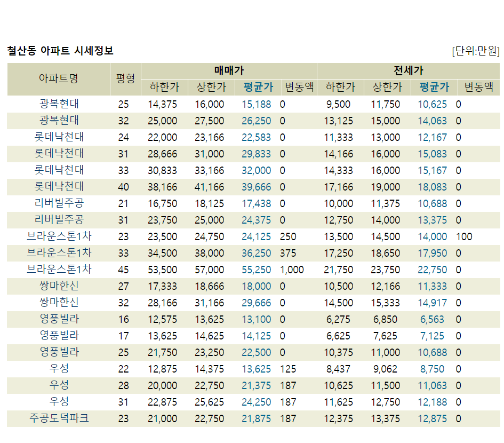Open 리버빌주공 21평형 apartment link
This screenshot has height=443, width=504.
[59, 203]
